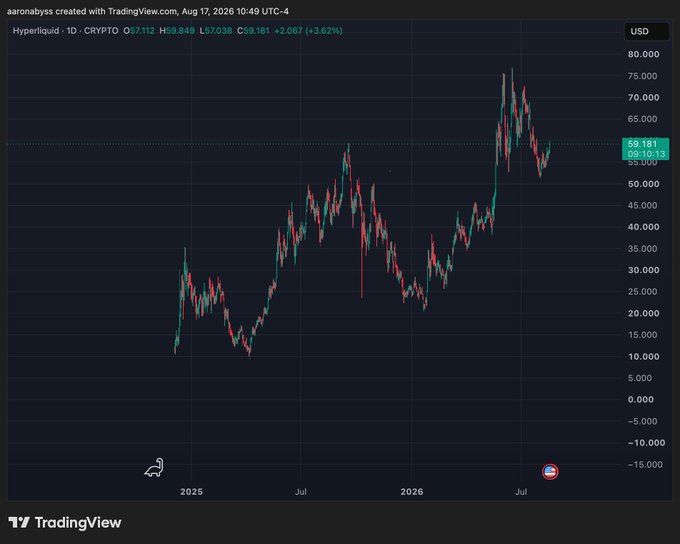
Task: Click the change value +2.067 (+3.62%)
Action: pyautogui.click(x=308, y=31)
